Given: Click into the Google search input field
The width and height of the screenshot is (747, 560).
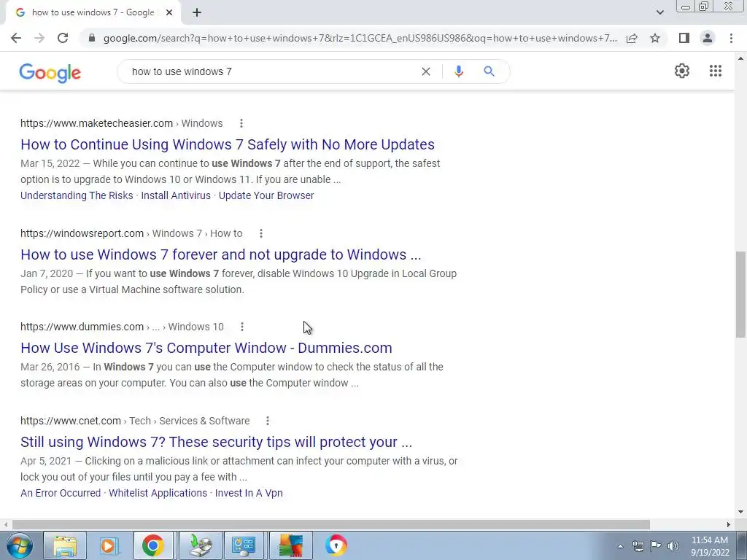Looking at the screenshot, I should [x=271, y=71].
